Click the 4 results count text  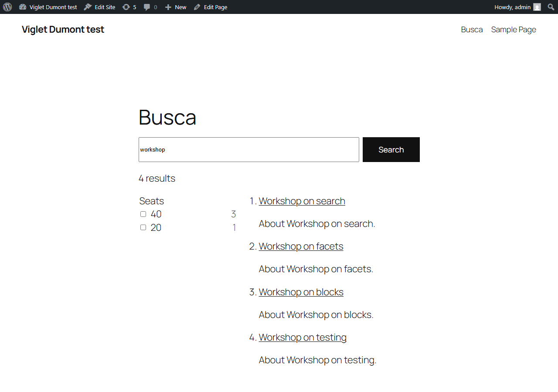(x=157, y=179)
